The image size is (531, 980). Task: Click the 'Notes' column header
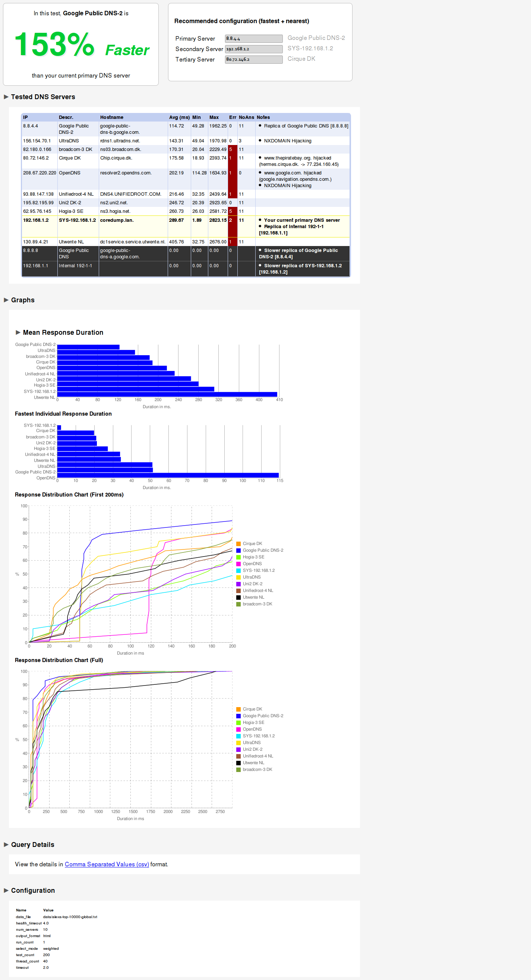point(263,117)
